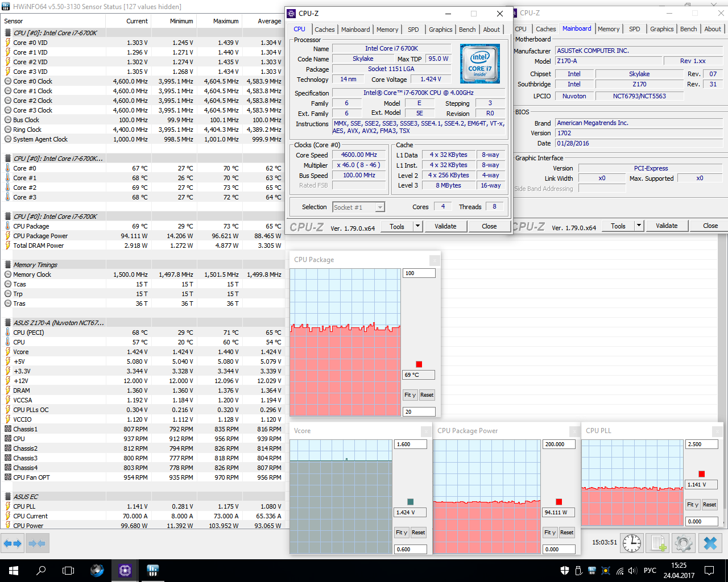
Task: Click the Safely Remove Hardware USB tray icon
Action: point(578,570)
